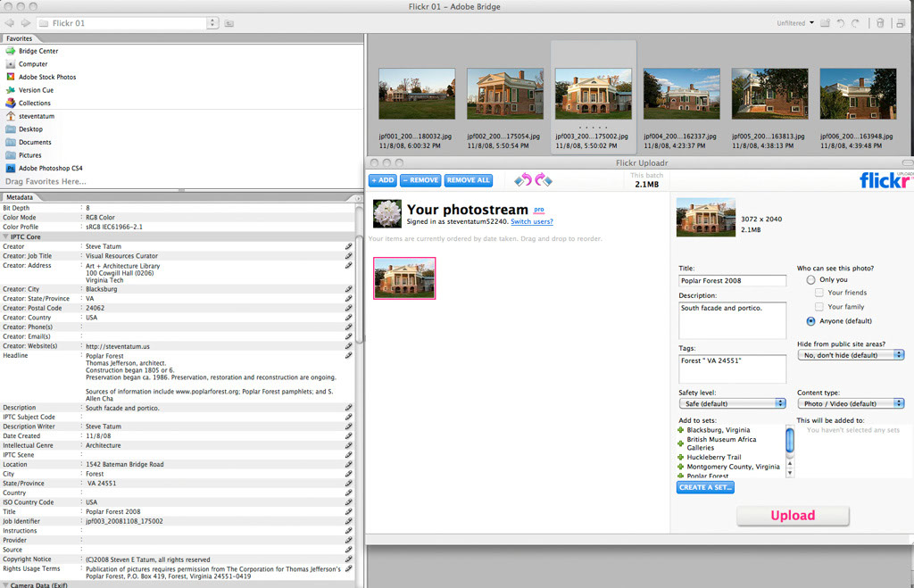Image resolution: width=914 pixels, height=588 pixels.
Task: Open the Flickr 01 folder path dropdown
Action: click(212, 23)
